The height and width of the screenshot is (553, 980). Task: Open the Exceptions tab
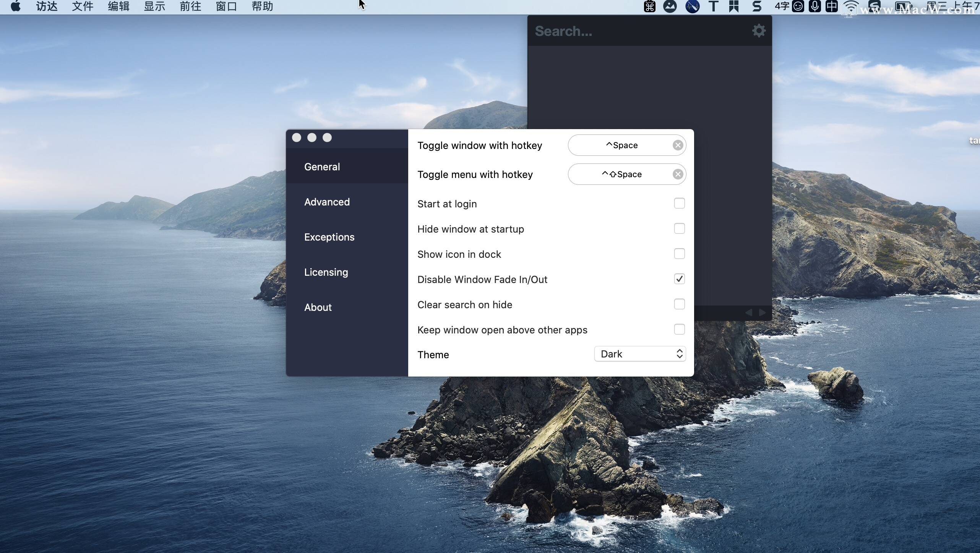[329, 237]
